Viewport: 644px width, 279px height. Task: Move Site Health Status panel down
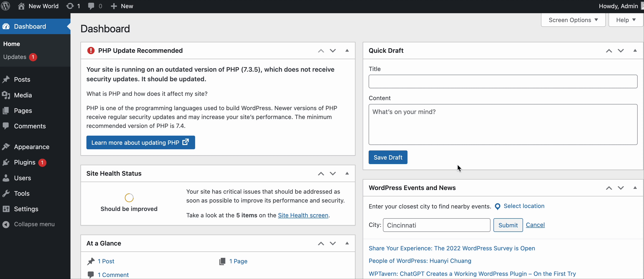[333, 174]
